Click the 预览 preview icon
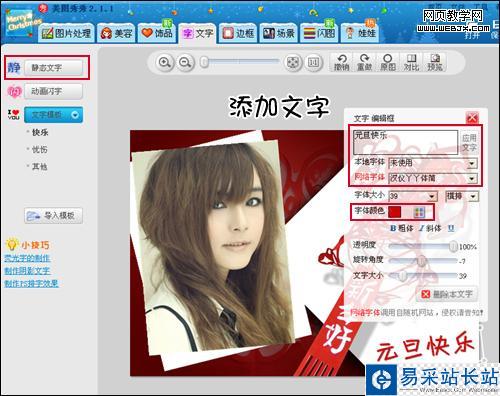This screenshot has width=500, height=396. (x=435, y=62)
